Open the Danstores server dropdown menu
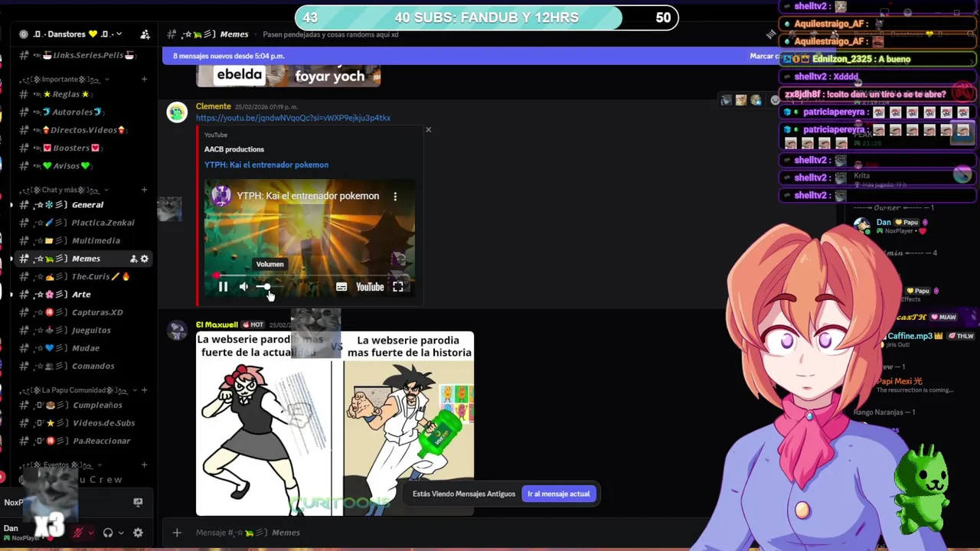 click(70, 34)
